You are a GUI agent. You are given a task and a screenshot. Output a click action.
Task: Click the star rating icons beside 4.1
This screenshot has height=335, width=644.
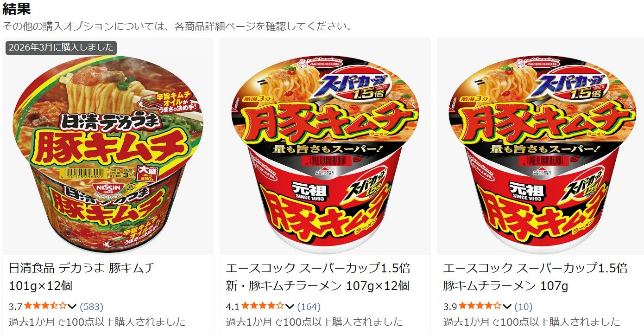pyautogui.click(x=263, y=306)
